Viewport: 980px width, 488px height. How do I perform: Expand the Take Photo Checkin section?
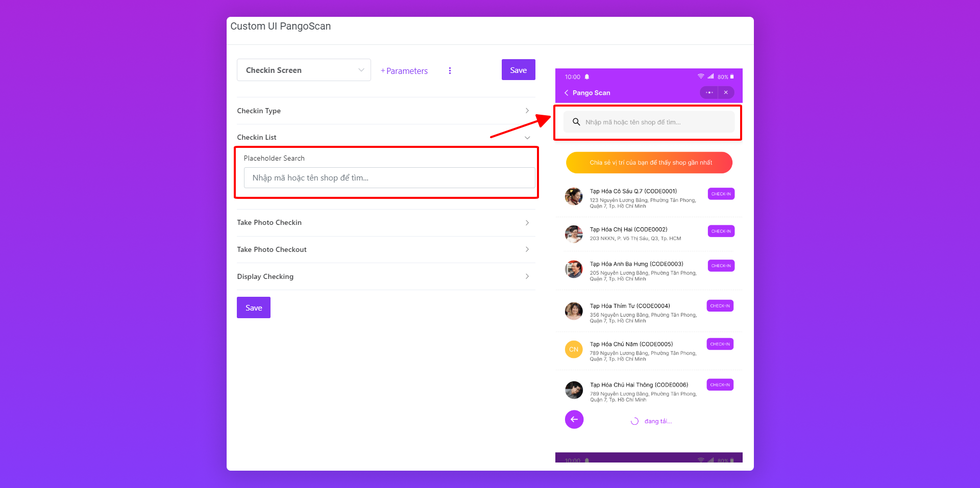pos(385,223)
